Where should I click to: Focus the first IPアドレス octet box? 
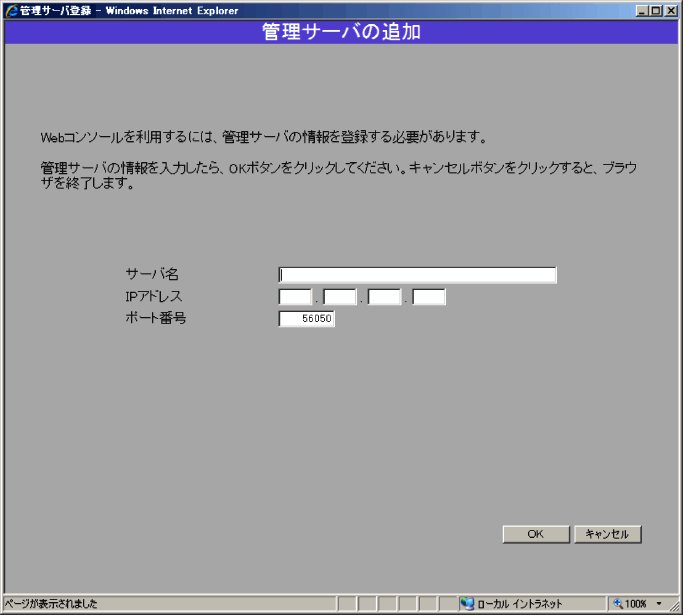(x=295, y=297)
